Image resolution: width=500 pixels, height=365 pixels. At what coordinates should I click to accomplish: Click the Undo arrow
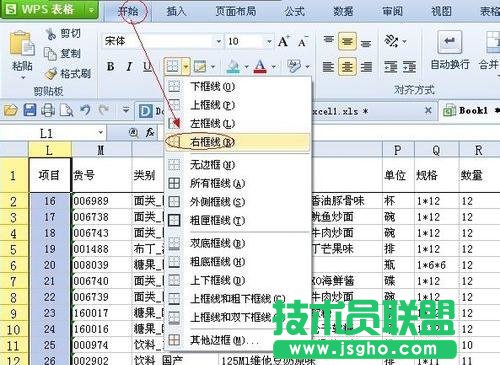(x=85, y=110)
